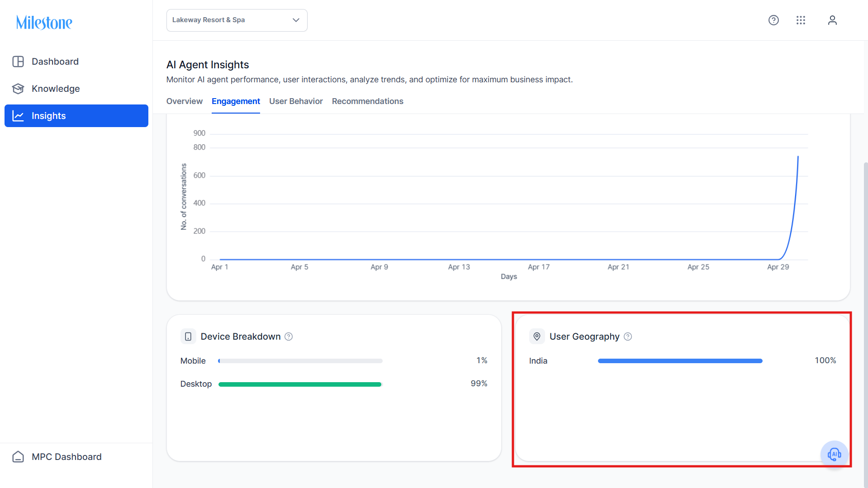Open the user profile icon
The width and height of the screenshot is (868, 488).
832,20
